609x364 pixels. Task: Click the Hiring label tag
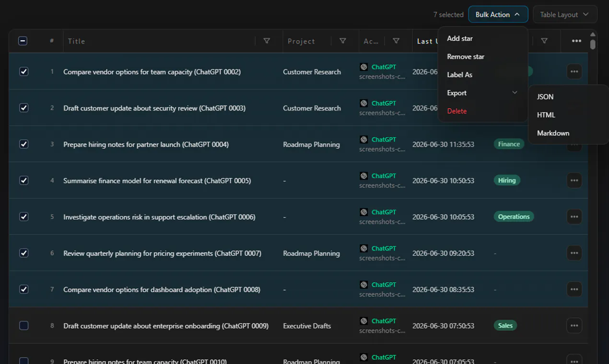pyautogui.click(x=507, y=181)
